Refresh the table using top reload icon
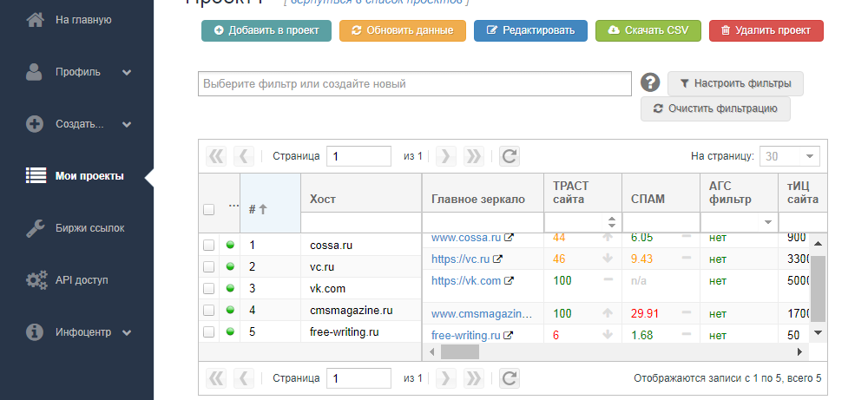The image size is (868, 400). (x=510, y=156)
